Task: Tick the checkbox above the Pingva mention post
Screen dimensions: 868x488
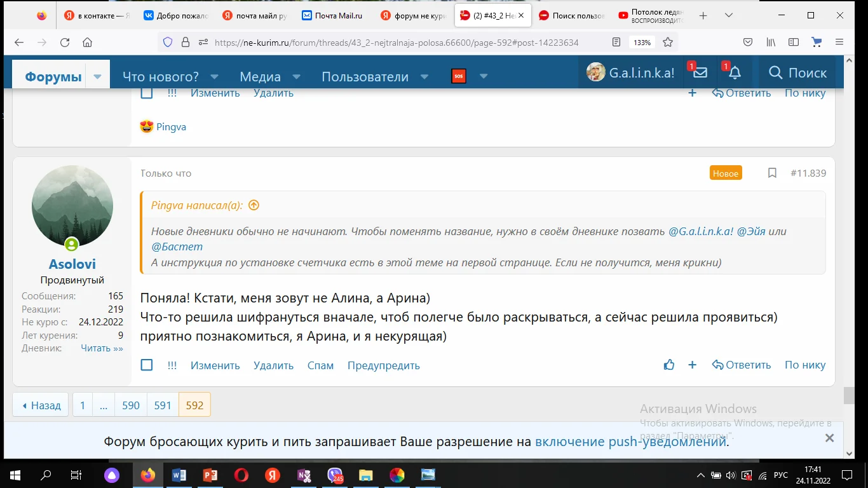Action: (146, 91)
